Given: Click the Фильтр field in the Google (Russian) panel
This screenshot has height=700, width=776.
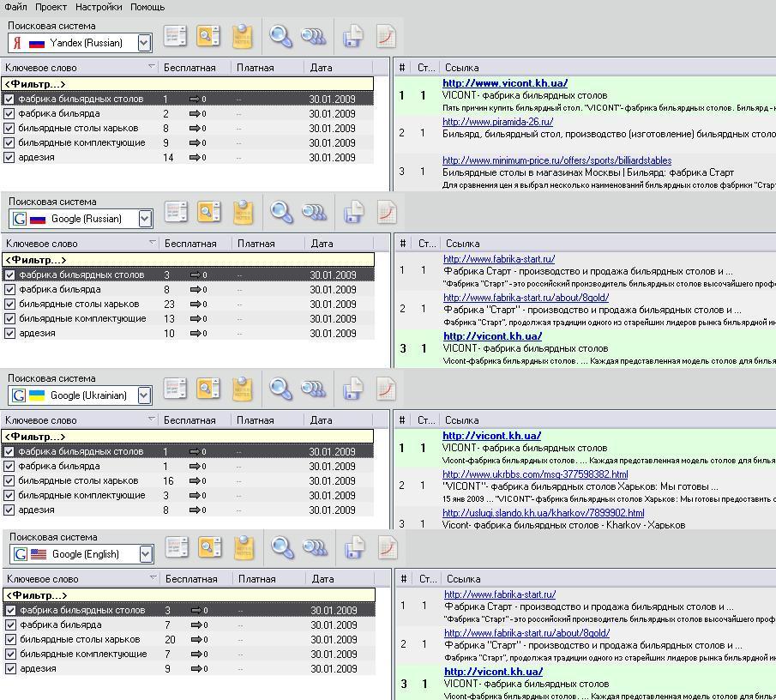Looking at the screenshot, I should 189,260.
